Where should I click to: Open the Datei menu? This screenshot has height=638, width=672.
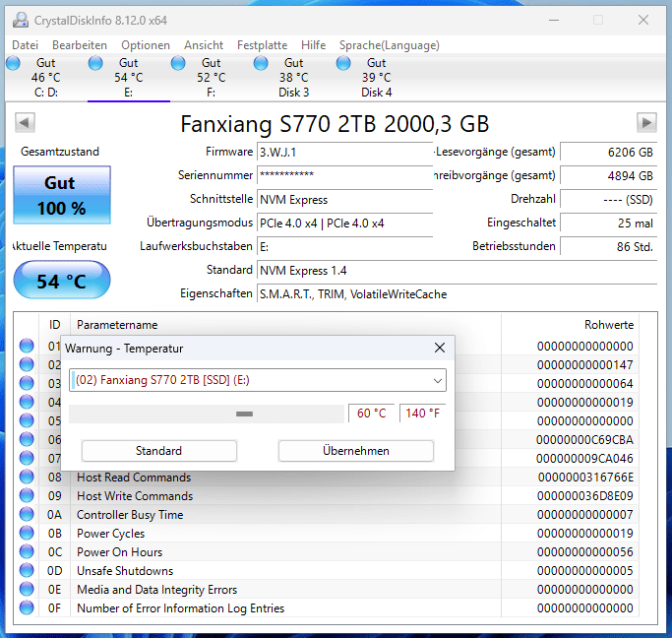pos(25,45)
